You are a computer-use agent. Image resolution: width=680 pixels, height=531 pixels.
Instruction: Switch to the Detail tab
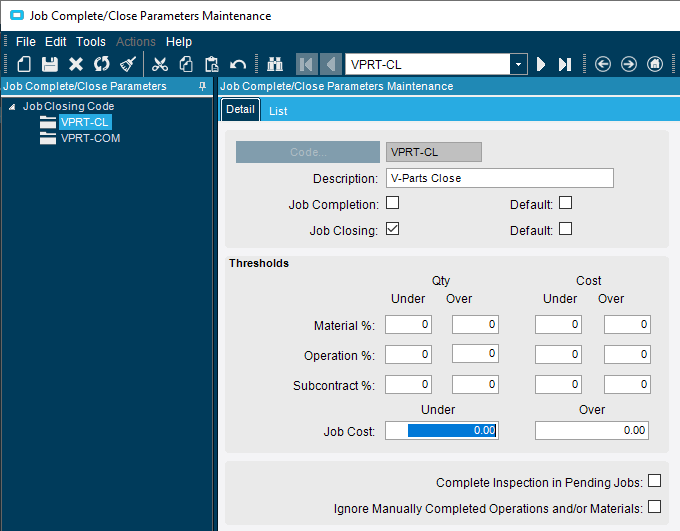tap(240, 109)
